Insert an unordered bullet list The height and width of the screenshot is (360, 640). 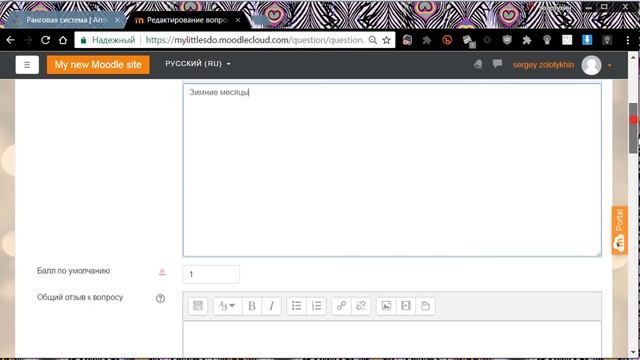pyautogui.click(x=296, y=306)
